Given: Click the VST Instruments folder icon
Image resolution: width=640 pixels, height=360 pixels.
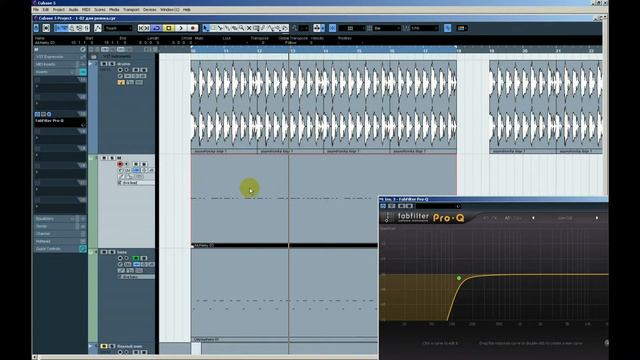Looking at the screenshot, I should tap(93, 56).
